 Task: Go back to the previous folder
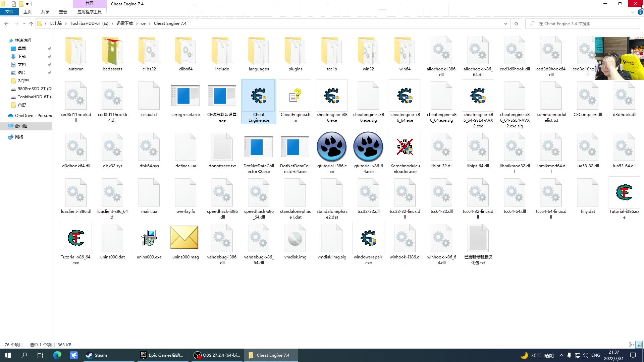coord(6,23)
